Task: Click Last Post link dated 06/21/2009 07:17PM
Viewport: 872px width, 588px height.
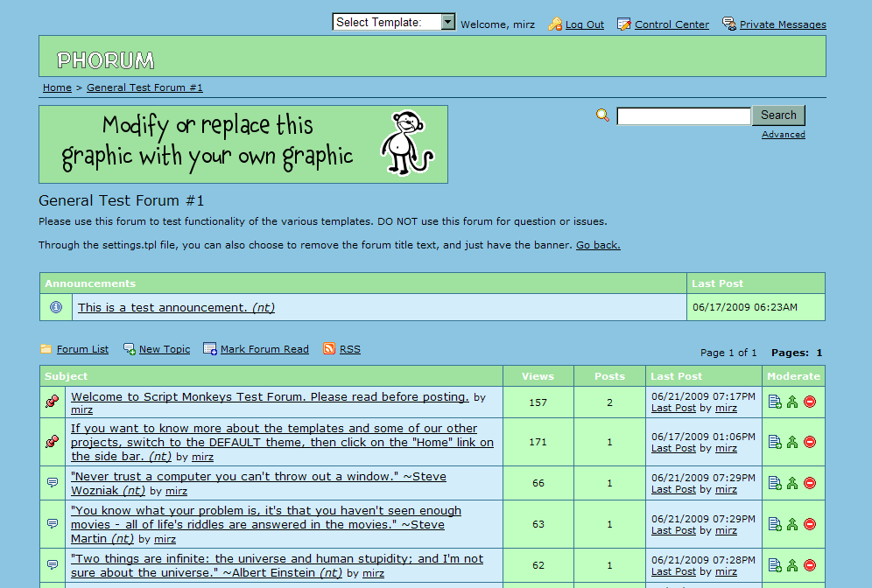Action: click(x=673, y=409)
